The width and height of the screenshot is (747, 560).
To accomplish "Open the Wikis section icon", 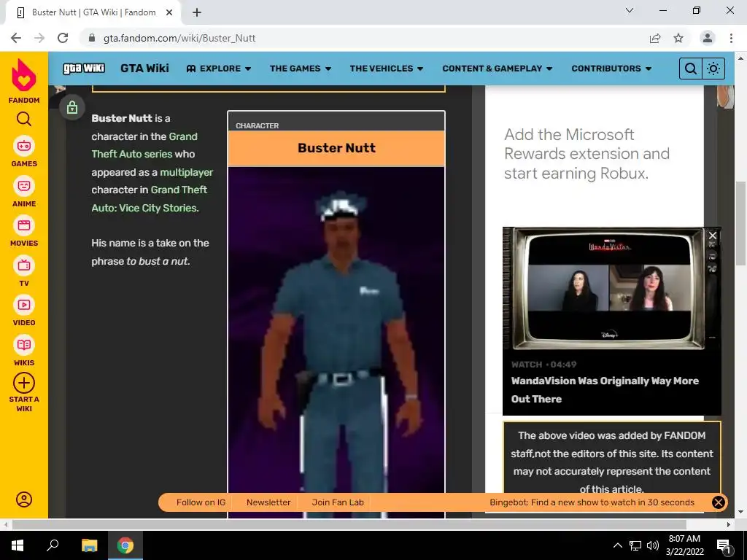I will [x=24, y=345].
